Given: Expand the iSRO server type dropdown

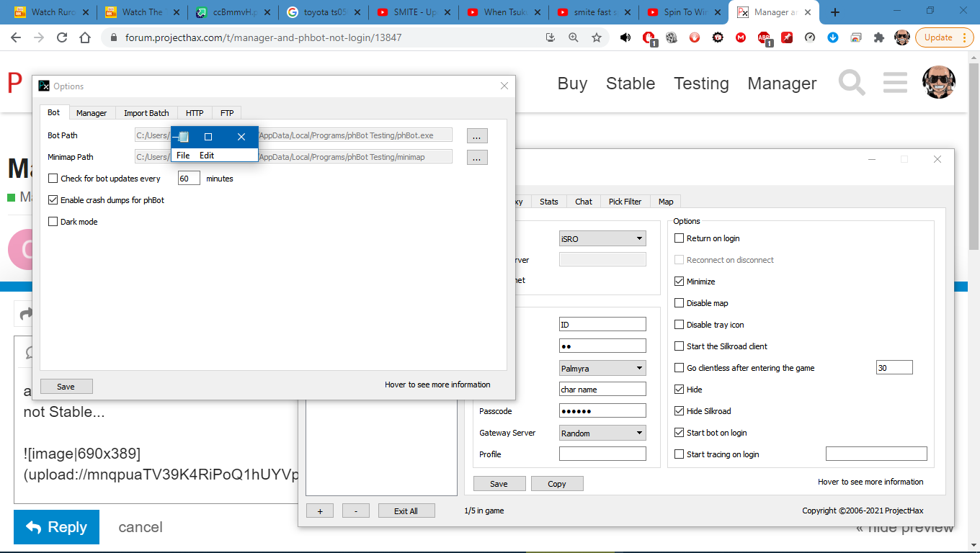Looking at the screenshot, I should [602, 238].
